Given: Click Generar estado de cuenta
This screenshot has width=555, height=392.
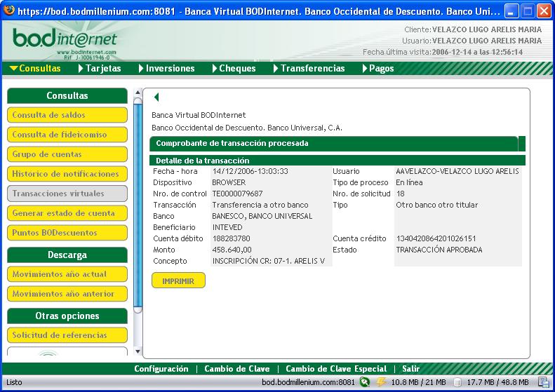Looking at the screenshot, I should 67,213.
